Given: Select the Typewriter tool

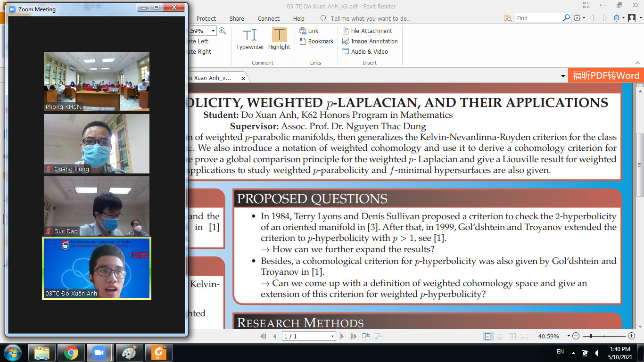Looking at the screenshot, I should click(x=250, y=39).
